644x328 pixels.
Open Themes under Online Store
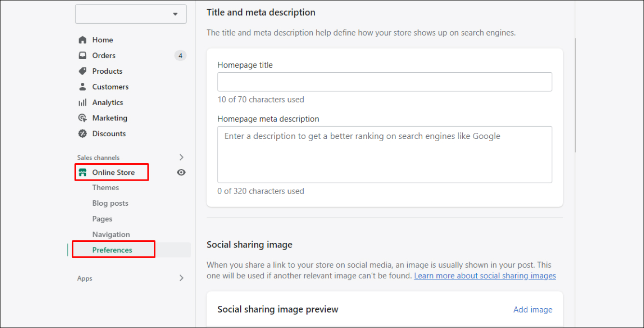tap(106, 188)
